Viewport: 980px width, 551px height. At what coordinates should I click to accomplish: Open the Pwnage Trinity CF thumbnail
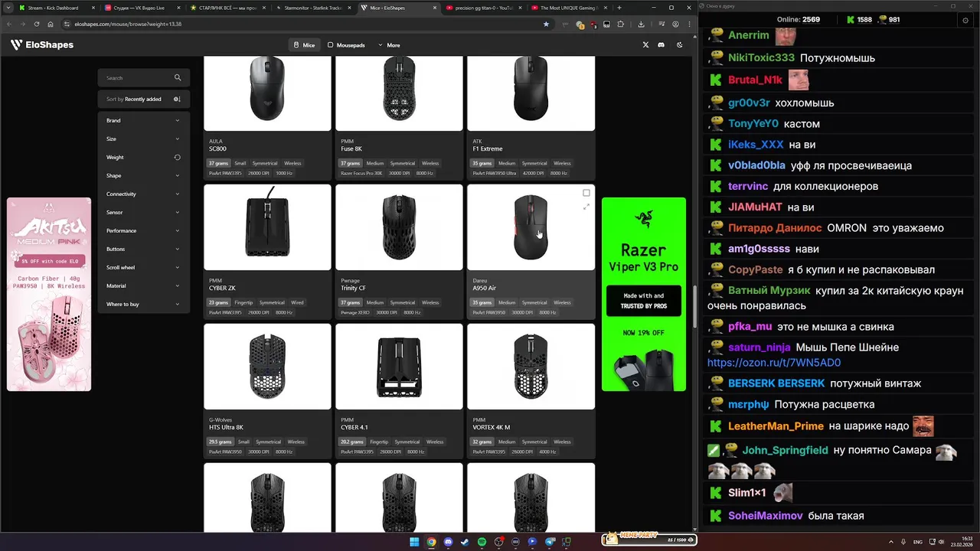coord(399,227)
